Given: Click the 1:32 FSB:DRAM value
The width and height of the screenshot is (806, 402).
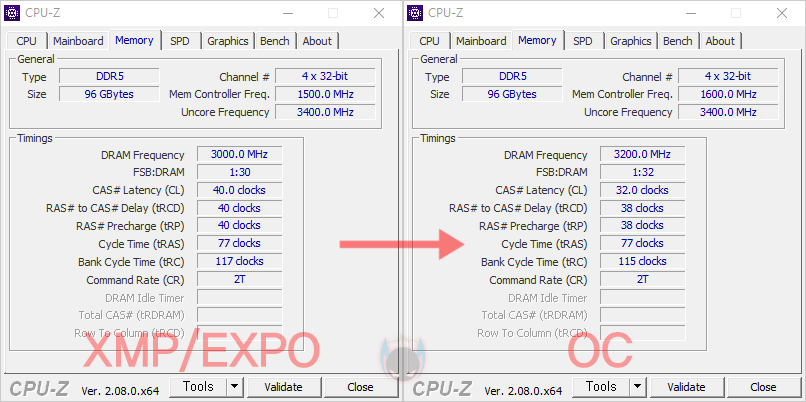Looking at the screenshot, I should coord(643,172).
